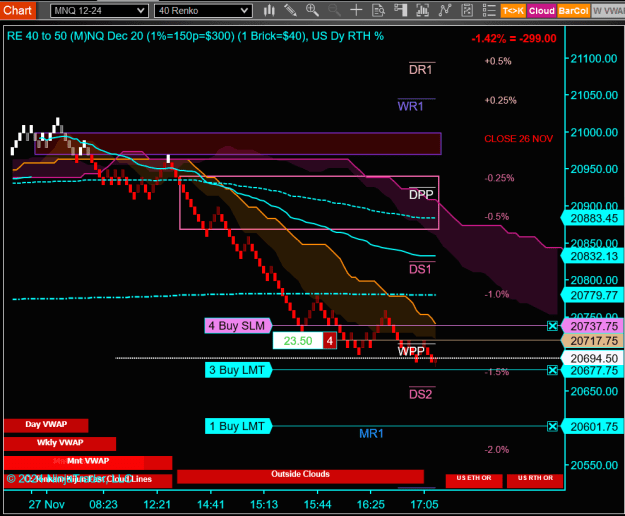Select the MR1 pivot label

tap(371, 434)
